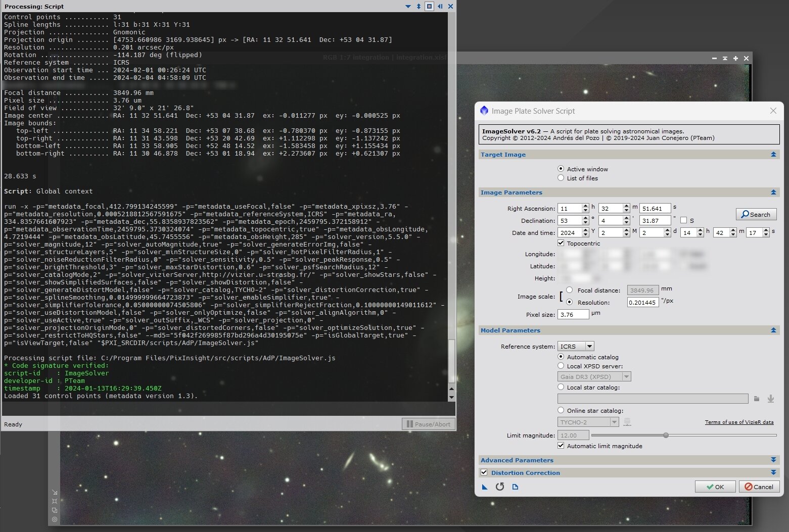The height and width of the screenshot is (532, 789).
Task: Select the Resolution radio button
Action: (570, 302)
